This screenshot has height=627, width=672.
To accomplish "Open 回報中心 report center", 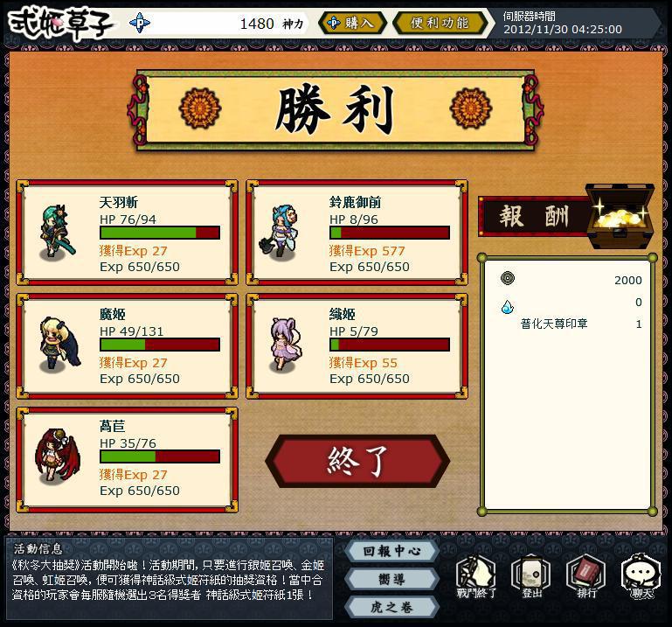I will point(391,551).
